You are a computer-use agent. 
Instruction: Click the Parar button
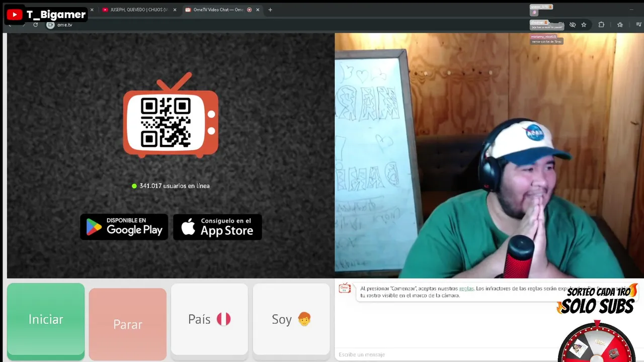127,324
